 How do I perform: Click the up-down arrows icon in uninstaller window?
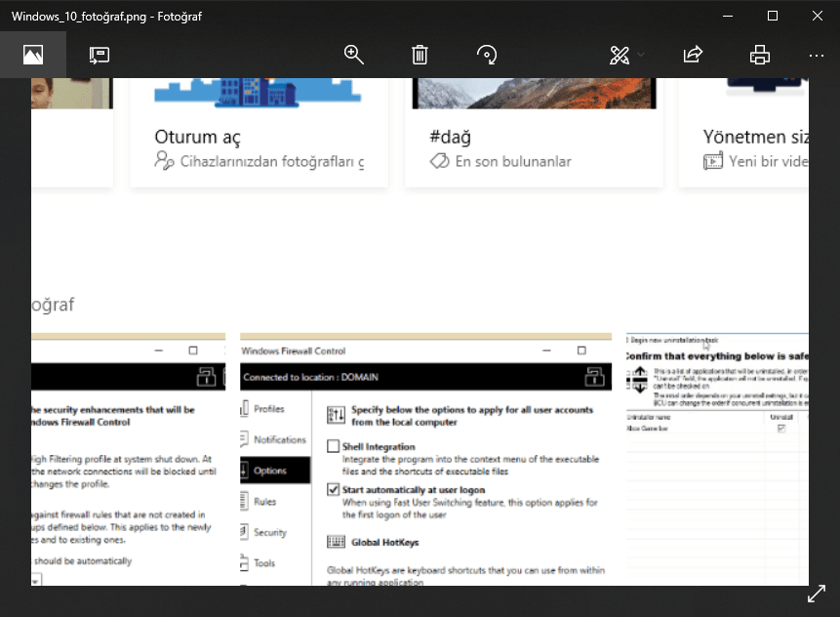point(639,380)
